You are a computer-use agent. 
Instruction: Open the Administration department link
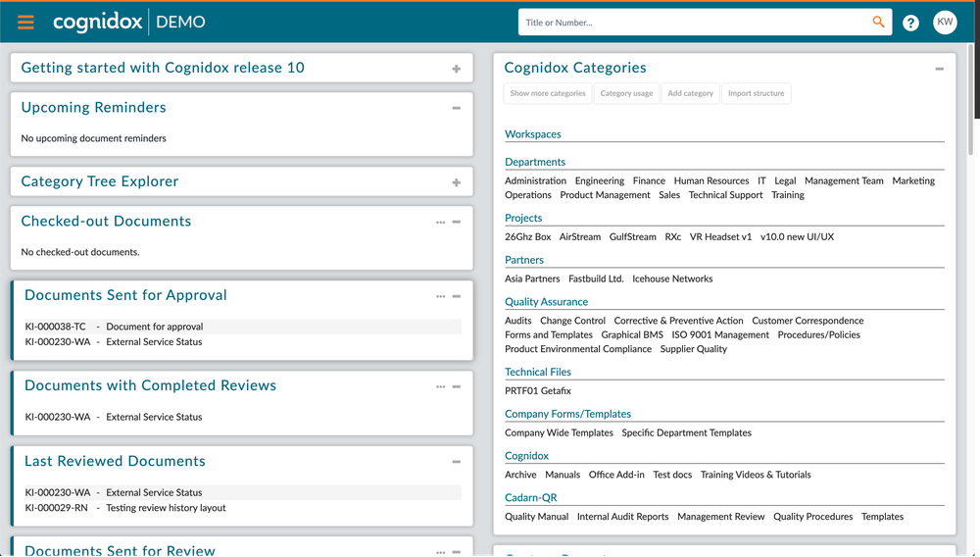point(536,180)
